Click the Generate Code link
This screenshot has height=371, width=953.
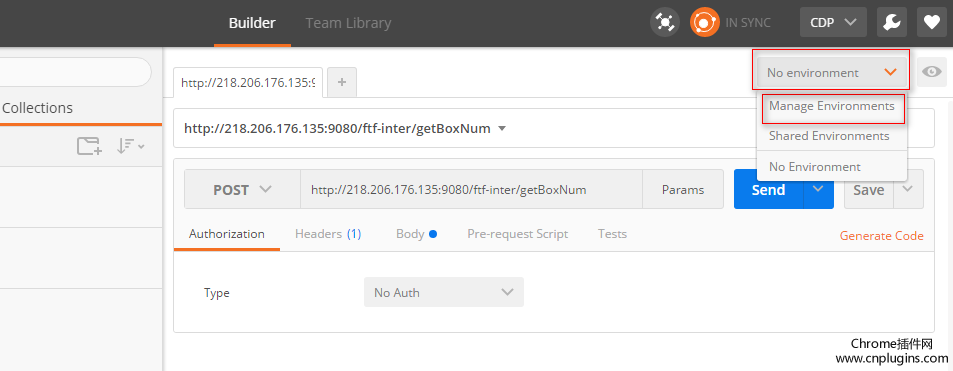click(881, 236)
